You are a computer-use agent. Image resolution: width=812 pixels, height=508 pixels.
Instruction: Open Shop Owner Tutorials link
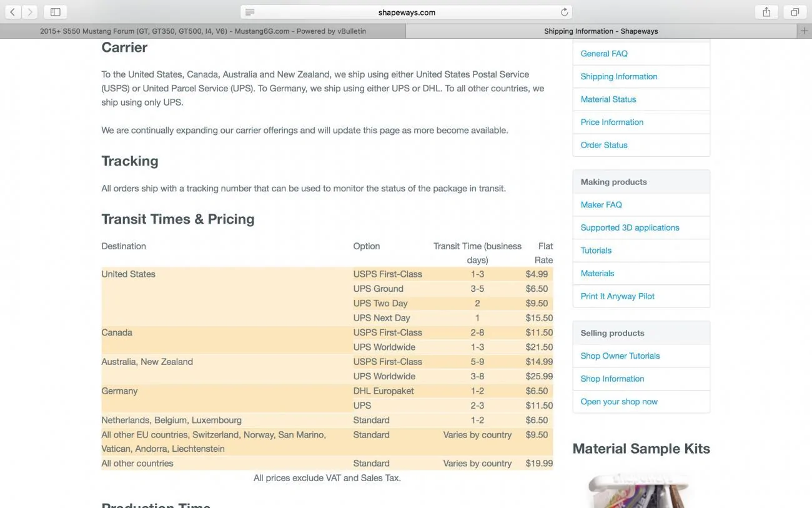[x=620, y=356]
